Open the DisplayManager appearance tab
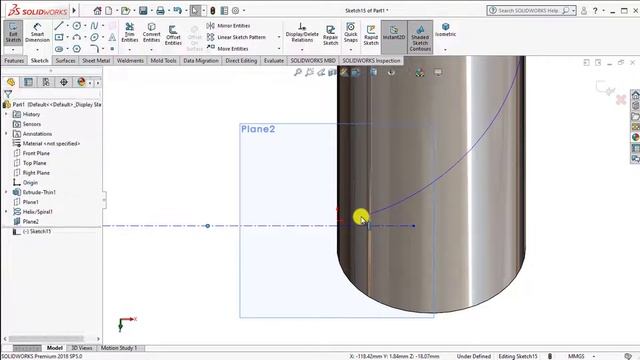 (81, 82)
